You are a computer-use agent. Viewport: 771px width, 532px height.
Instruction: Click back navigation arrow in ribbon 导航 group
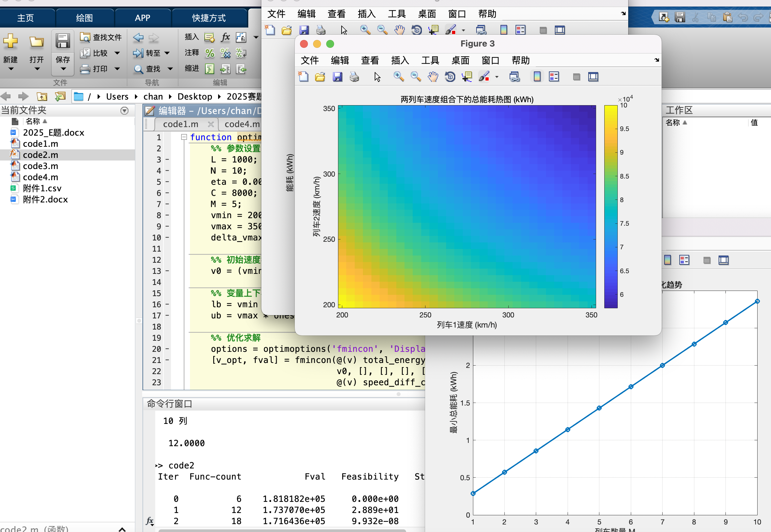click(x=138, y=37)
